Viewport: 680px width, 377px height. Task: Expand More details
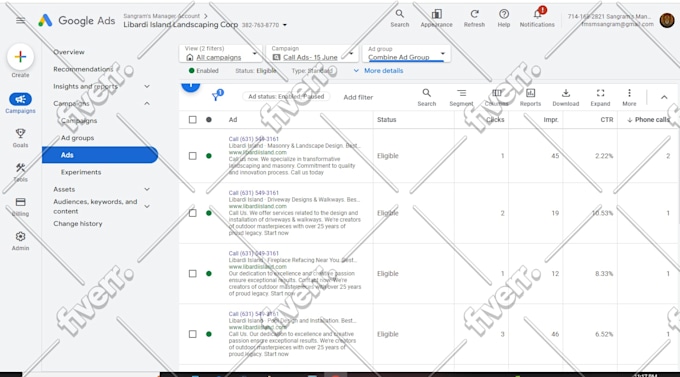[379, 70]
